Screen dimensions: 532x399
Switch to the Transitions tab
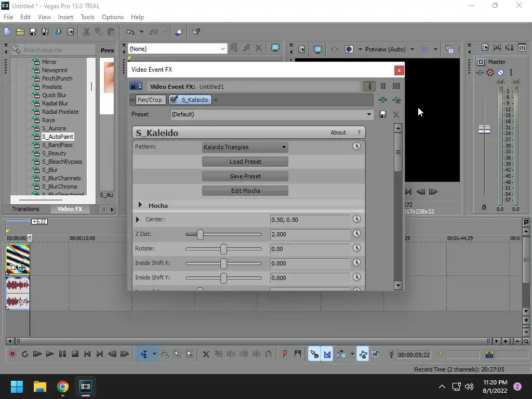[x=26, y=209]
